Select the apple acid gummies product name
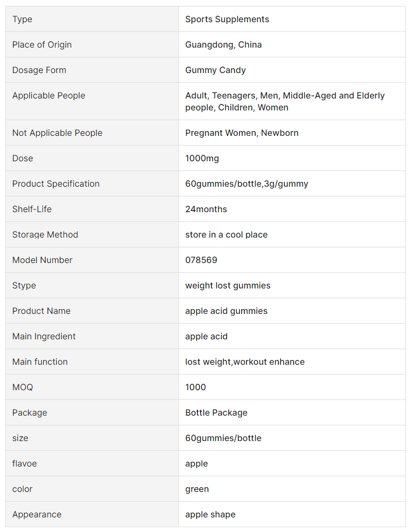This screenshot has height=532, width=412. coord(227,311)
